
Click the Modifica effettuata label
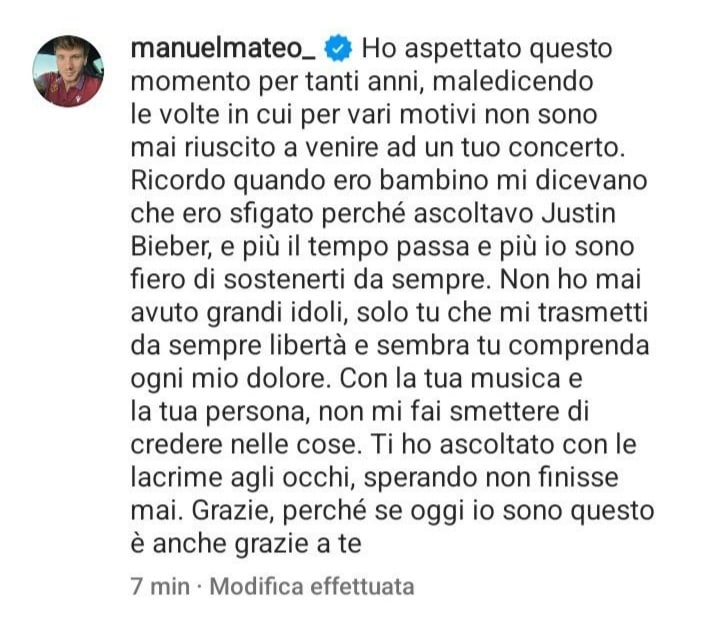[x=312, y=586]
